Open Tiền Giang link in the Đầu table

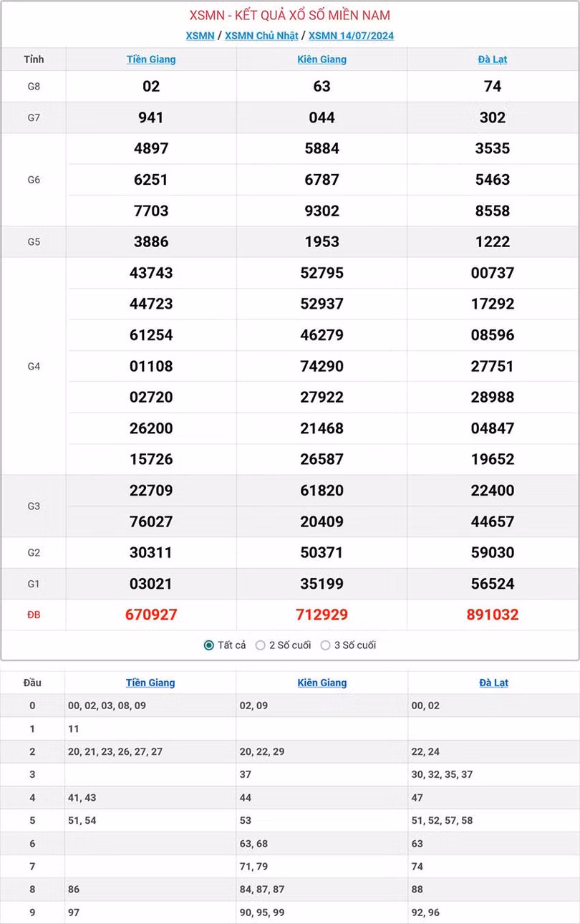coord(150,683)
